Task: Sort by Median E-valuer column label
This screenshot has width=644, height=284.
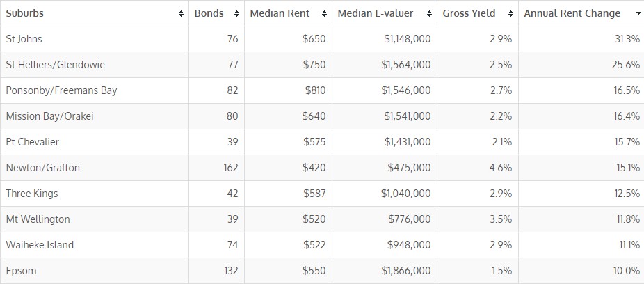Action: [376, 13]
